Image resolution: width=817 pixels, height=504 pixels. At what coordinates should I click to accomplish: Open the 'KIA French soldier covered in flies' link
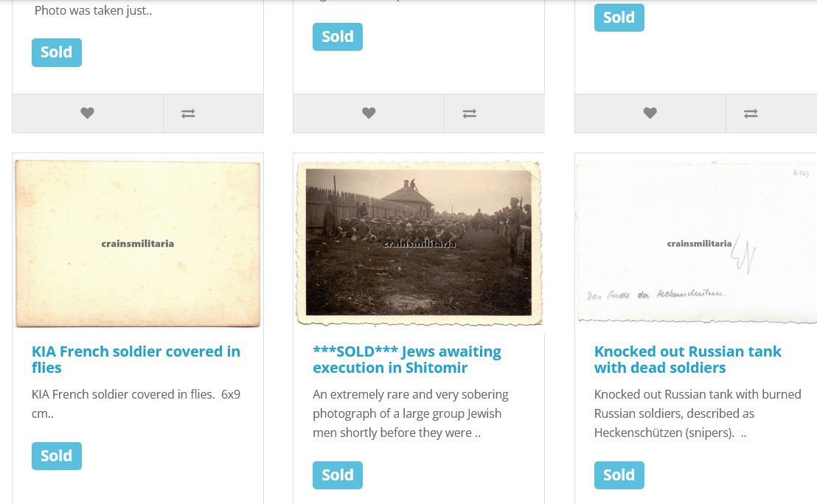(136, 360)
